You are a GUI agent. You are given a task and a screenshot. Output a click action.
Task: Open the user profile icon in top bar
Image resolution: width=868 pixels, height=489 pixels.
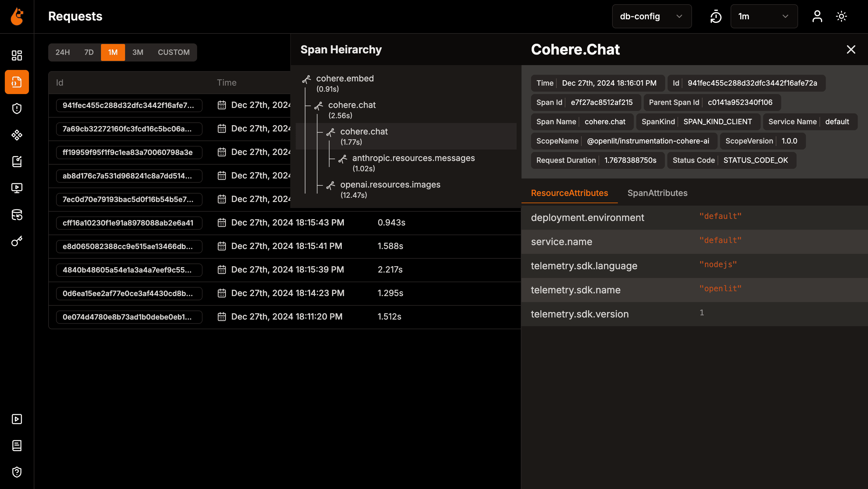click(x=817, y=16)
